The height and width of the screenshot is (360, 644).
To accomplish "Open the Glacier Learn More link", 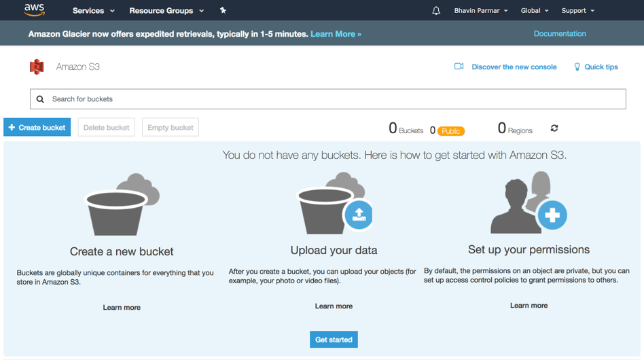I will [336, 34].
